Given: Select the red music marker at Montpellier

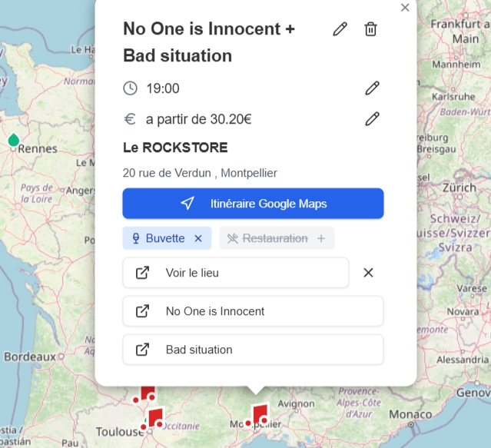Looking at the screenshot, I should click(x=257, y=415).
